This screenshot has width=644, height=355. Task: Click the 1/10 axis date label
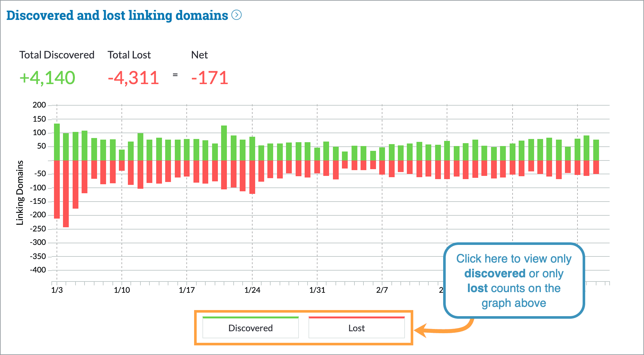coord(121,290)
